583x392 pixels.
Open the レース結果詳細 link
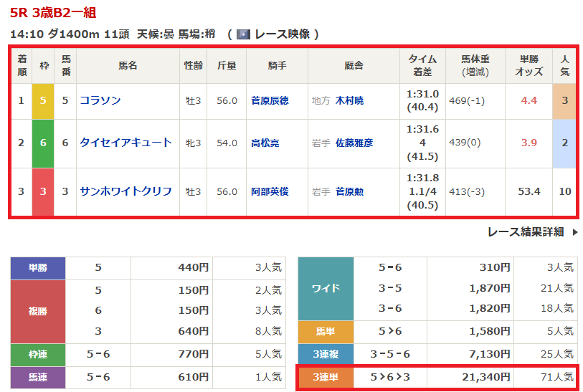point(526,232)
